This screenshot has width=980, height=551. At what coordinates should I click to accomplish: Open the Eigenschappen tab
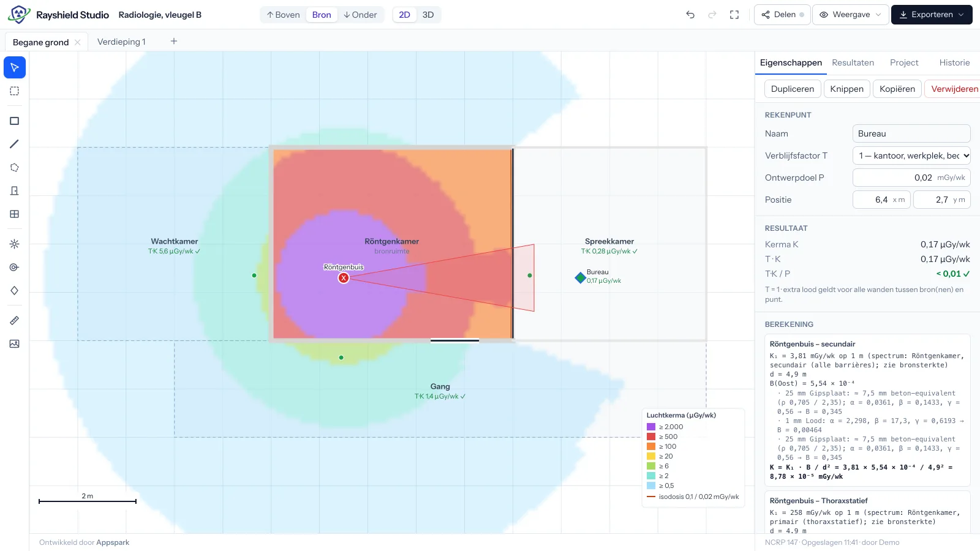pyautogui.click(x=791, y=62)
